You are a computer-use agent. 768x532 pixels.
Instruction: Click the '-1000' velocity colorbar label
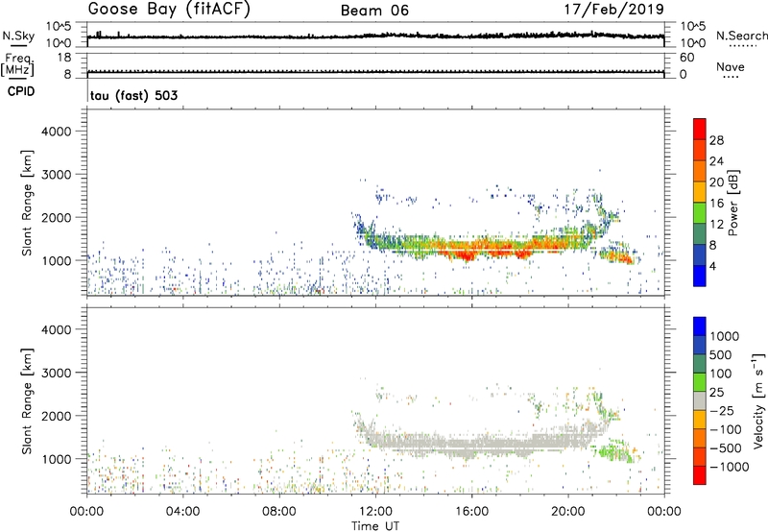pos(730,467)
